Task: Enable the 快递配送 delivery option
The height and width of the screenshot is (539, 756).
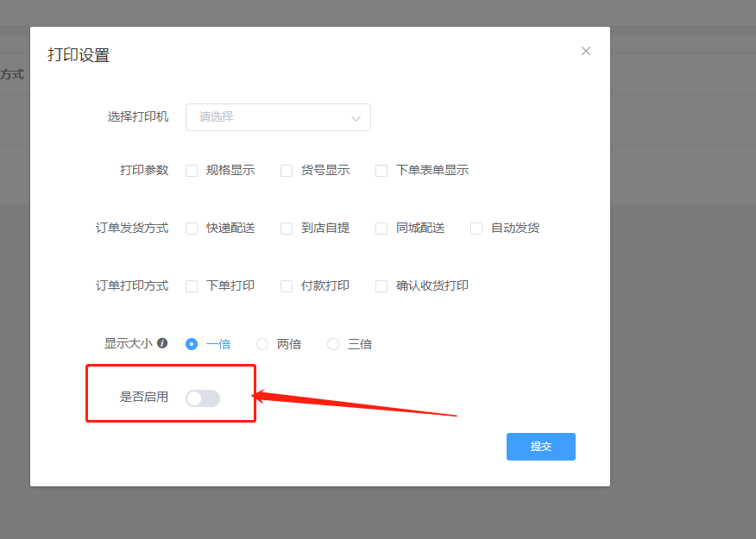Action: pyautogui.click(x=192, y=229)
